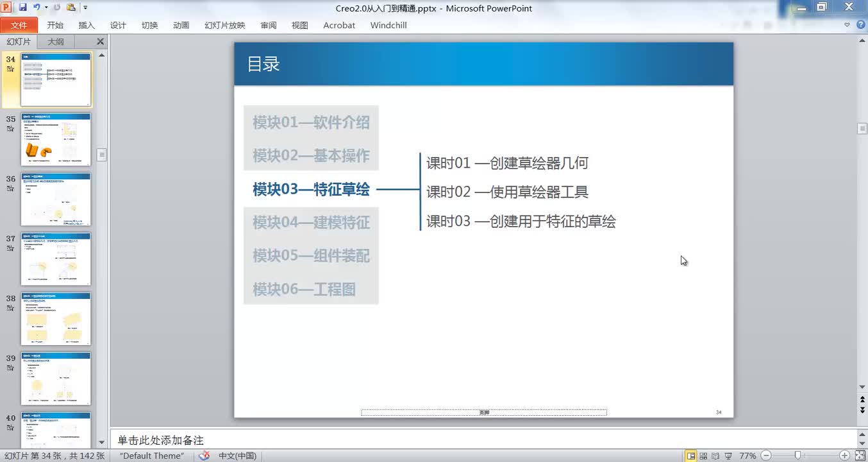This screenshot has width=868, height=462.
Task: Select slide 35 thumbnail
Action: point(56,139)
